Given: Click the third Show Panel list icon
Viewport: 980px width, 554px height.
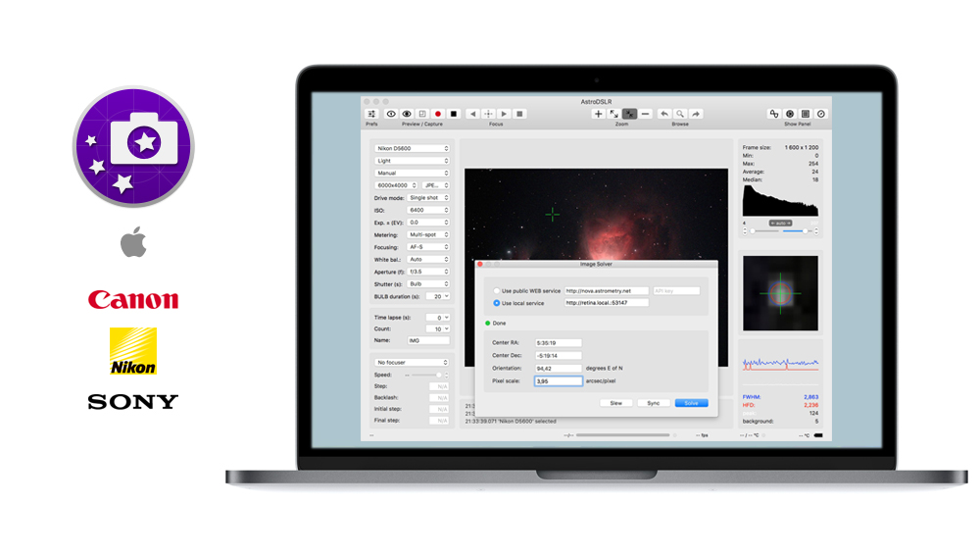Looking at the screenshot, I should tap(806, 114).
